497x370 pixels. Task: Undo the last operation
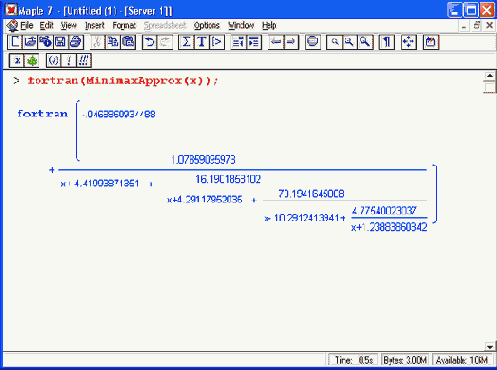point(150,42)
